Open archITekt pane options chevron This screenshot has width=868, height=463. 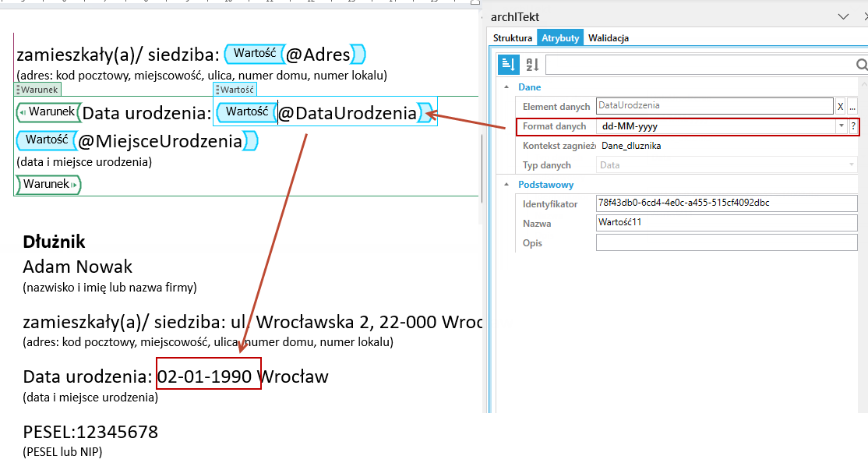coord(843,16)
